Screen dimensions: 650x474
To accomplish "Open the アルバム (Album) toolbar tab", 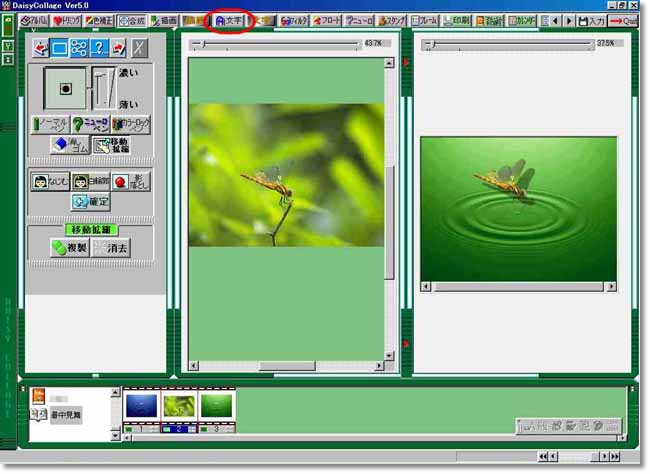I will tap(34, 21).
